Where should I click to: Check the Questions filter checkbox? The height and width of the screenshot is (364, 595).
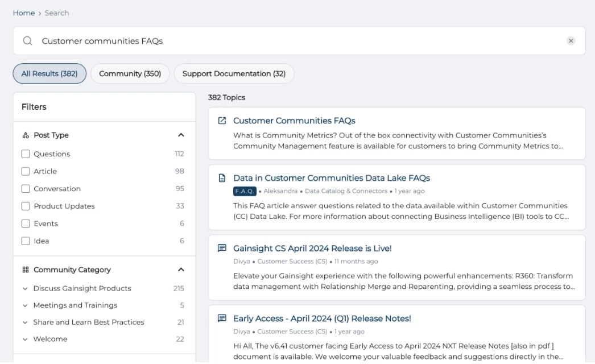pyautogui.click(x=26, y=154)
